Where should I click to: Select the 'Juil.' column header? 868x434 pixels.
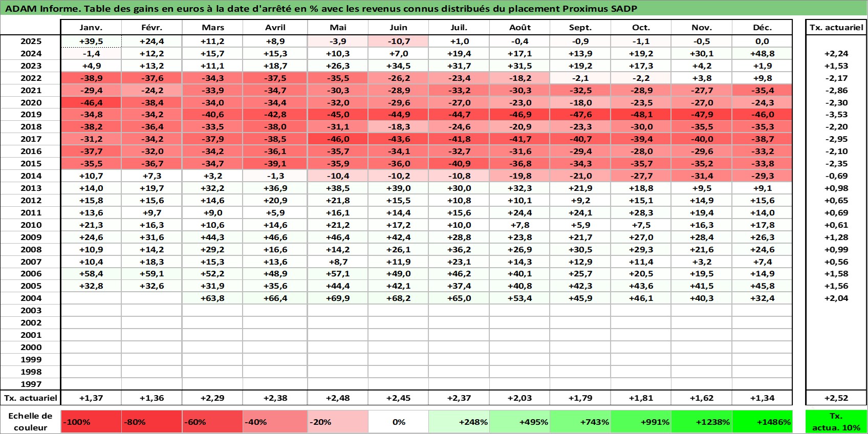click(459, 28)
